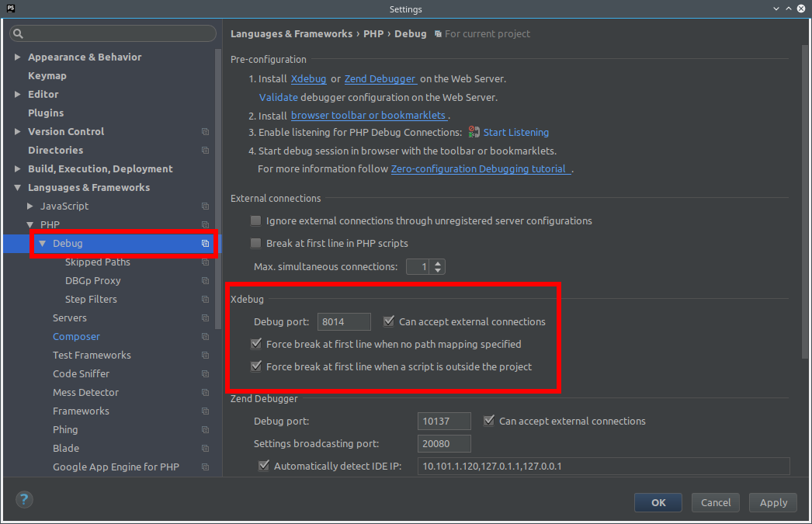Click the Max simultaneous connections value field
812x524 pixels.
(x=418, y=267)
